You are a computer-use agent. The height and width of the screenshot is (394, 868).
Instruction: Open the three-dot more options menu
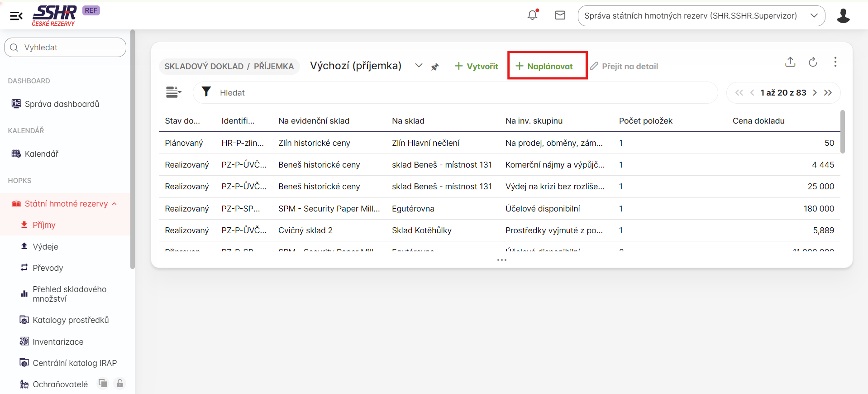(835, 62)
